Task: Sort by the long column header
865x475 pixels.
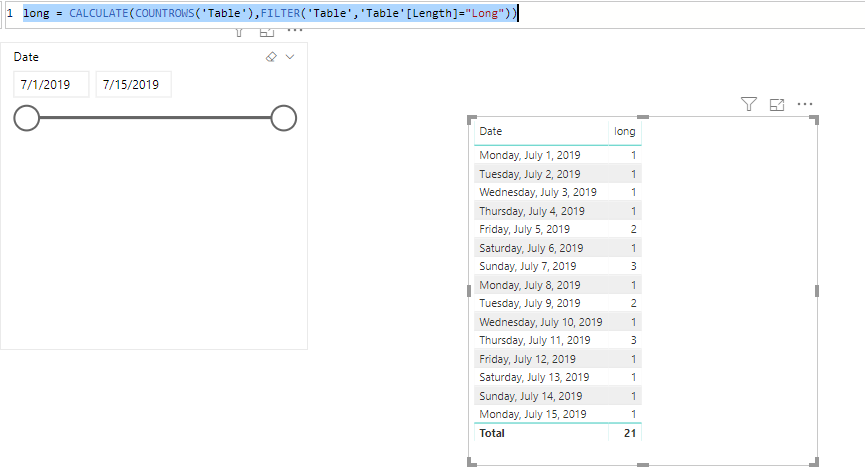Action: tap(624, 131)
